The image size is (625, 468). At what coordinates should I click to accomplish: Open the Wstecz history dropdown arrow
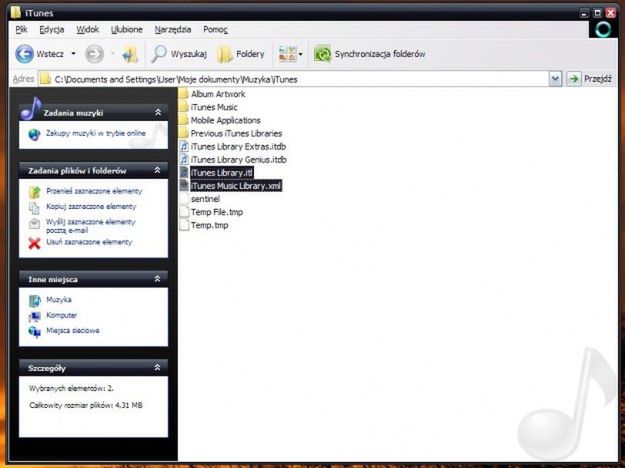73,53
